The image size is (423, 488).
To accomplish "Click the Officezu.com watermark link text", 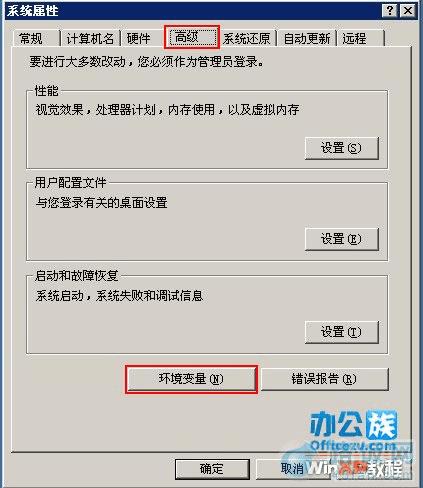I will click(x=355, y=446).
